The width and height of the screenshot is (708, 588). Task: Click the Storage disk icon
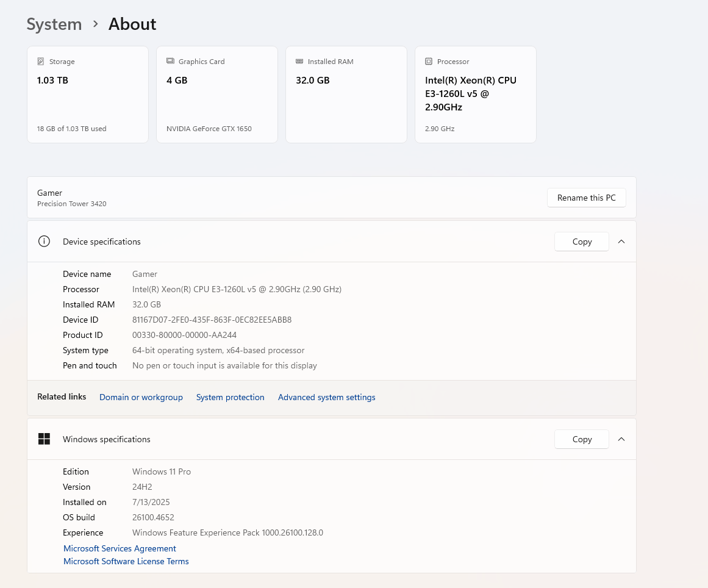click(41, 61)
